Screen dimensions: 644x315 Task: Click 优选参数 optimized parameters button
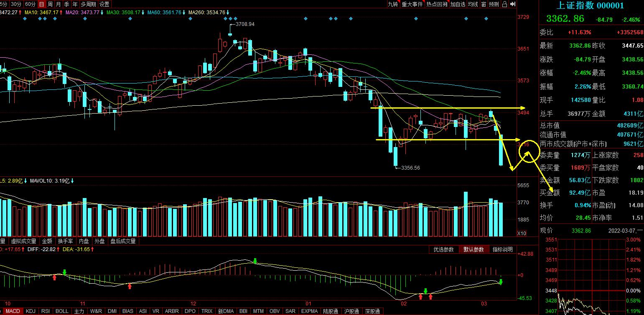coord(443,249)
